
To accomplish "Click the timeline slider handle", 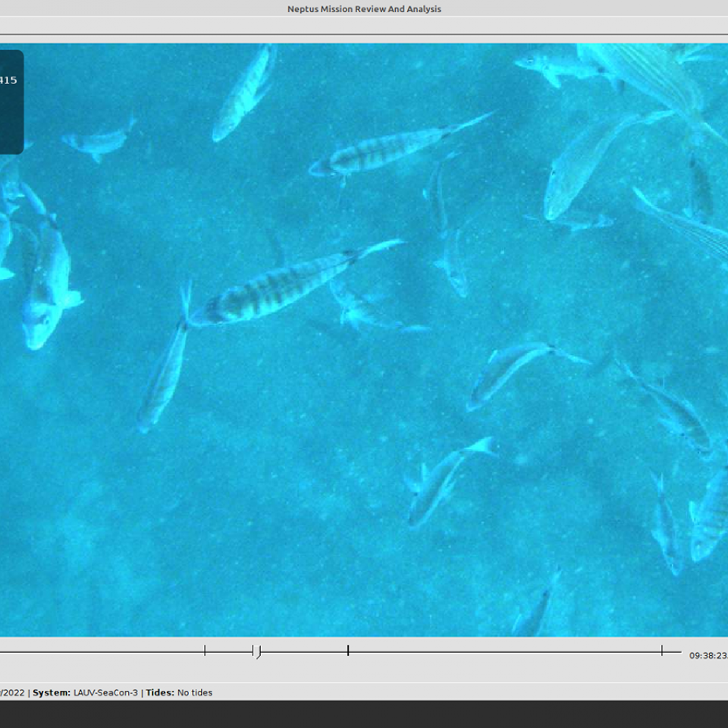I will [259, 651].
